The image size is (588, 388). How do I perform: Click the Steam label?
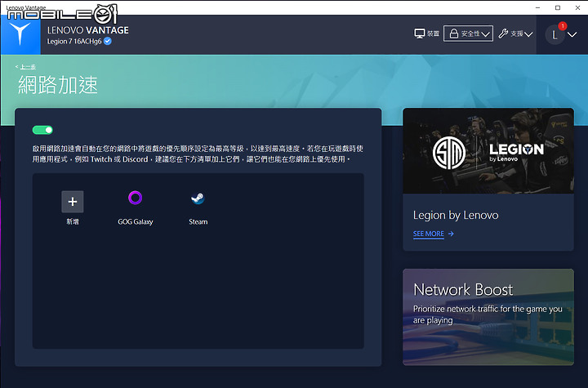(198, 221)
